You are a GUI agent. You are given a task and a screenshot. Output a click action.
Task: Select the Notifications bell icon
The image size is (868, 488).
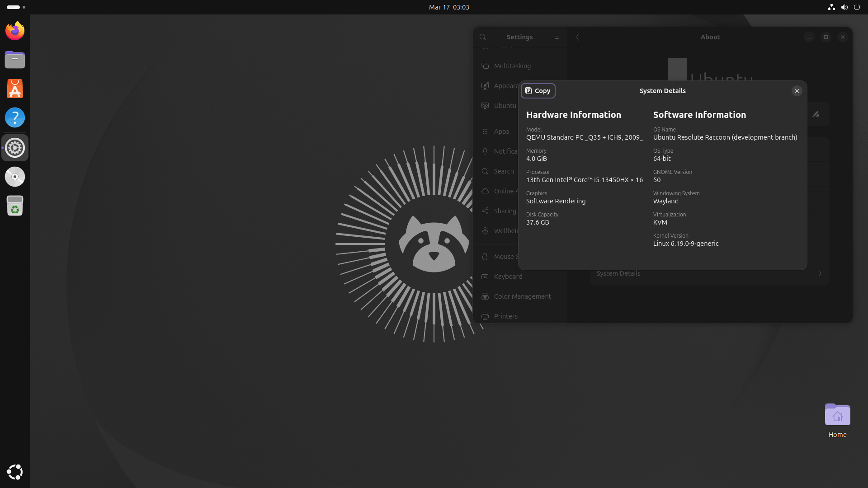click(x=485, y=151)
